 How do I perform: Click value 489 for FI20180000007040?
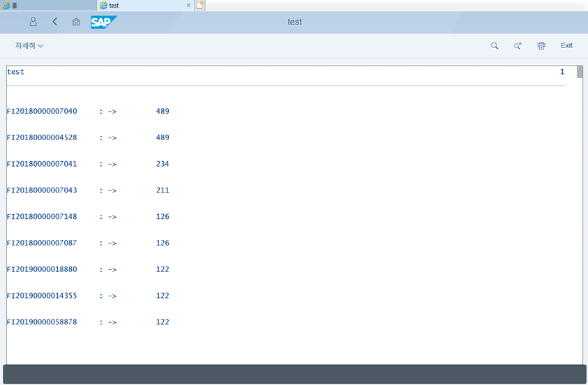pyautogui.click(x=163, y=111)
